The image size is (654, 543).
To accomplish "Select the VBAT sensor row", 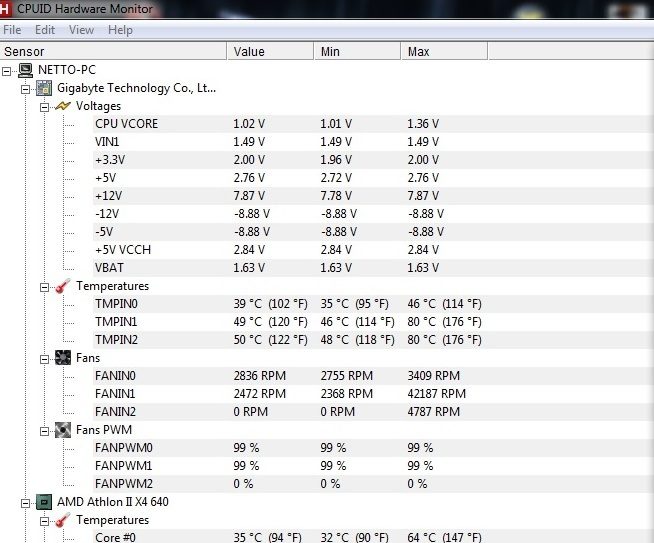I will tap(373, 268).
